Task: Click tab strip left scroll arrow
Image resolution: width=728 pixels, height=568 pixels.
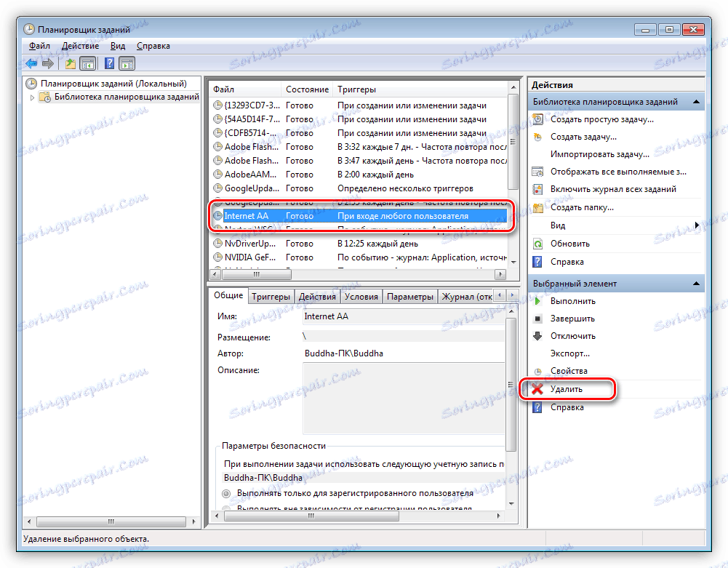Action: (500, 295)
